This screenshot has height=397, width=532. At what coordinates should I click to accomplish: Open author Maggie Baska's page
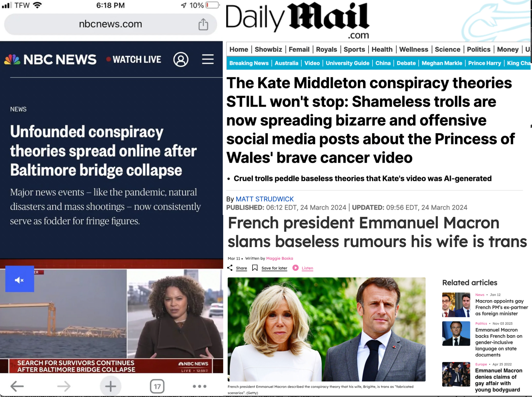pos(279,258)
